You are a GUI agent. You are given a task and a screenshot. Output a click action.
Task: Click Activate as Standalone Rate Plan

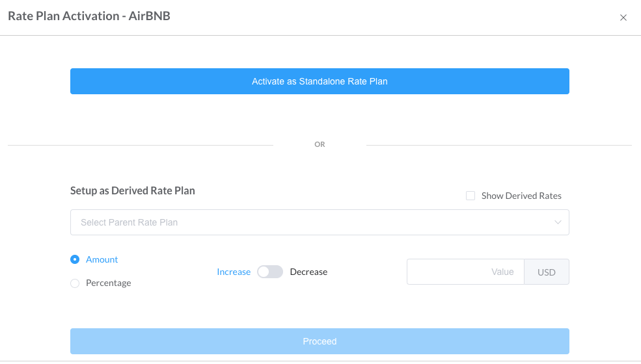click(x=320, y=81)
